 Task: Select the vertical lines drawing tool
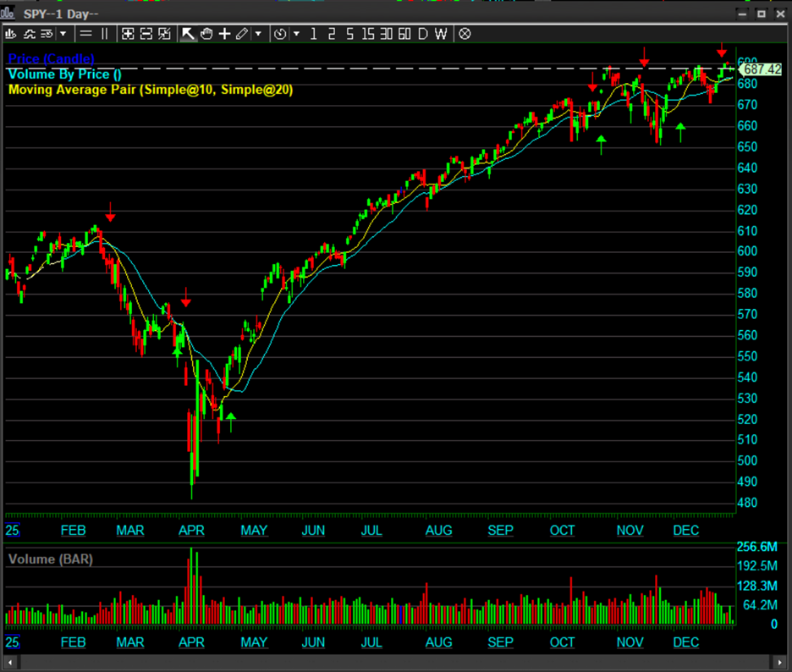tap(104, 34)
